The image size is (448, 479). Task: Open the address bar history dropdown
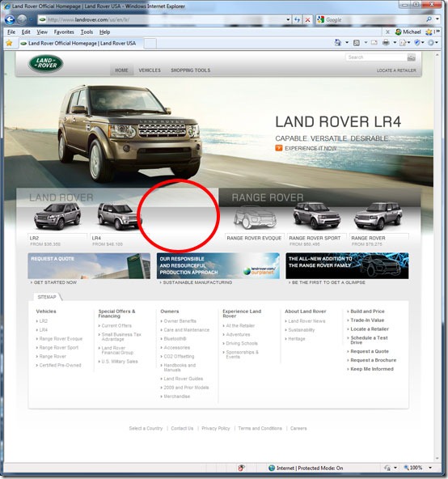[288, 20]
